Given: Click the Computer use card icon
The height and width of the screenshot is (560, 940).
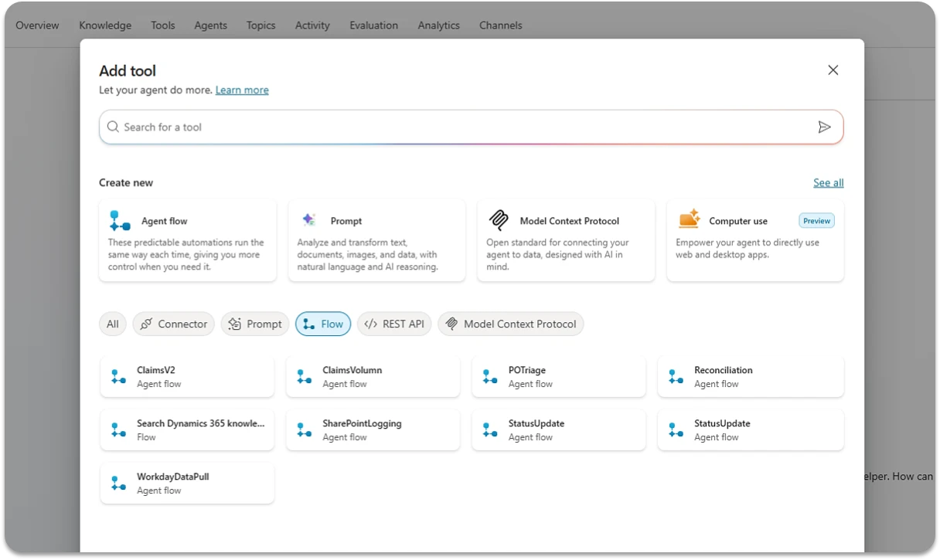Looking at the screenshot, I should 689,220.
